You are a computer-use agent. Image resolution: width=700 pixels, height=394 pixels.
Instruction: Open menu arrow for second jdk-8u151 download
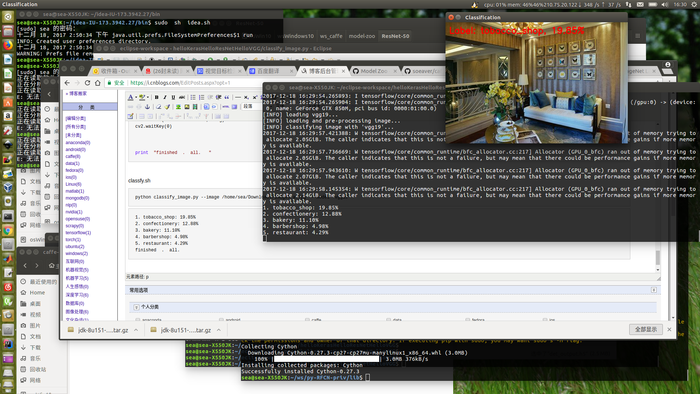[219, 330]
